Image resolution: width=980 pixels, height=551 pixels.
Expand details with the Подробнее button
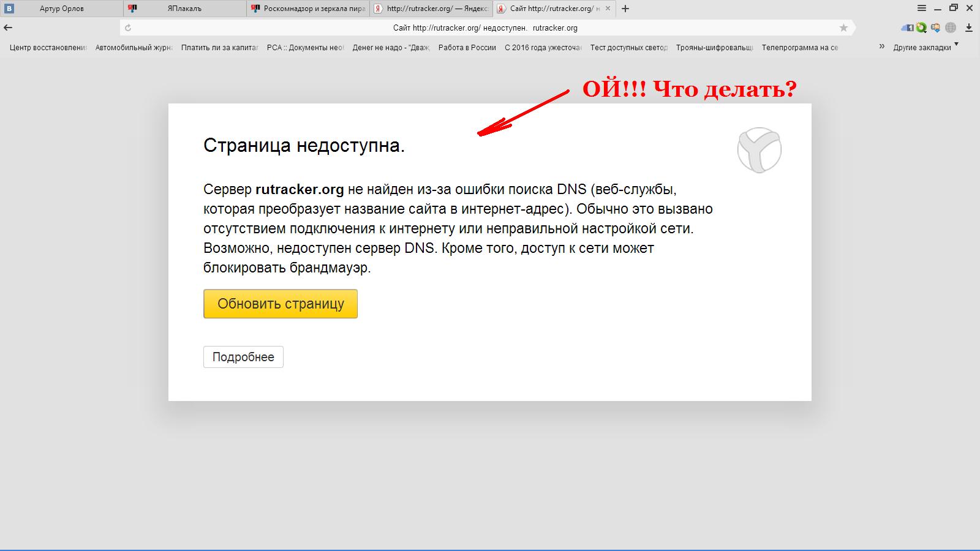coord(243,357)
